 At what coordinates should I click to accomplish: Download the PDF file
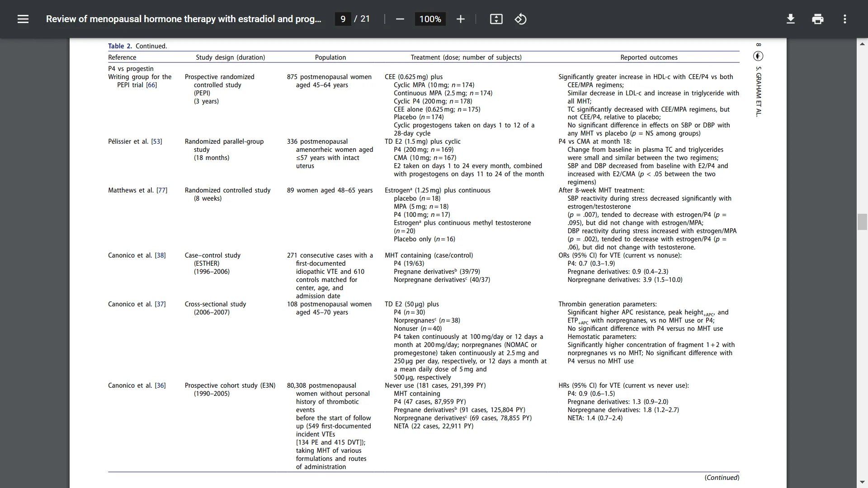pyautogui.click(x=790, y=19)
